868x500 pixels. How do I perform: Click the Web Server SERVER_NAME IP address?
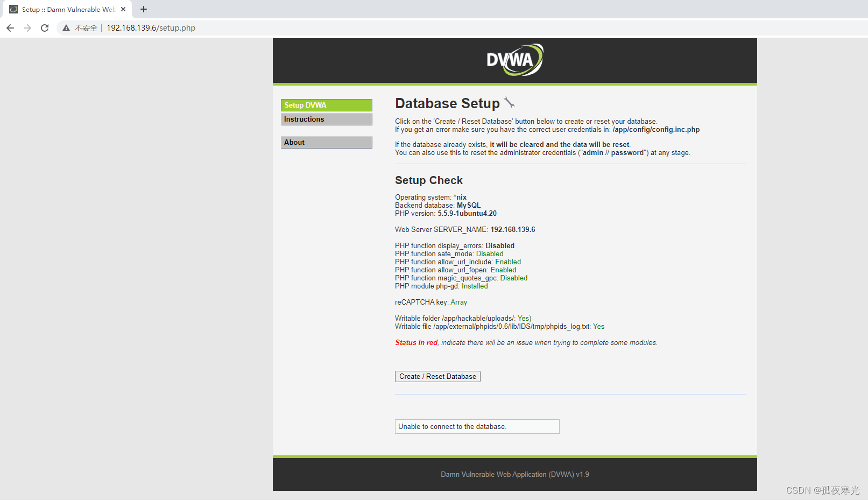point(512,229)
